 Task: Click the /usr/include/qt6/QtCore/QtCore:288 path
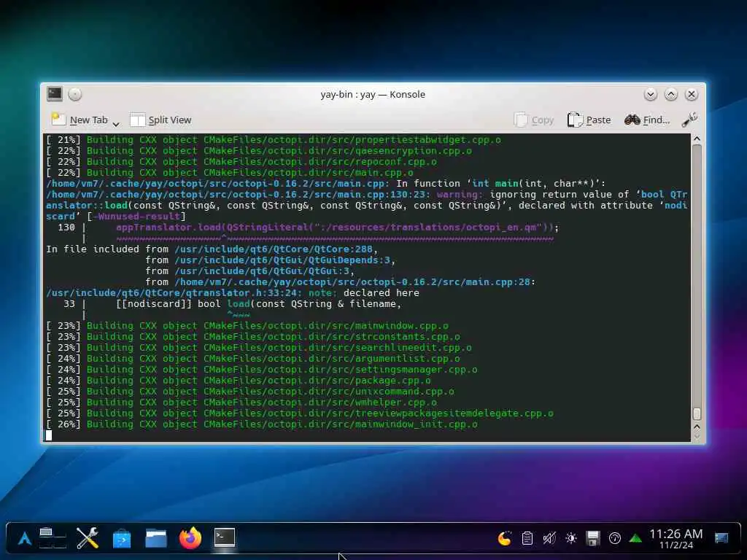tap(274, 249)
